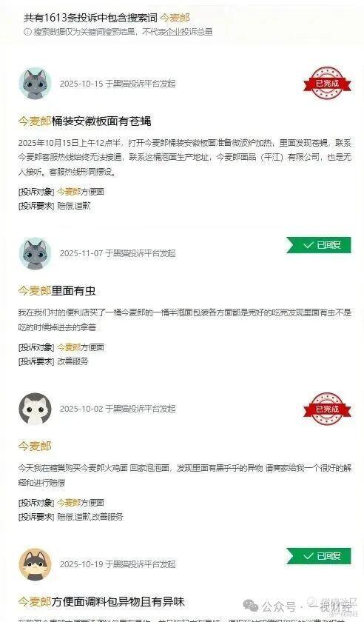Click the red 已完成 stamp on first complaint
The width and height of the screenshot is (364, 622).
[327, 83]
